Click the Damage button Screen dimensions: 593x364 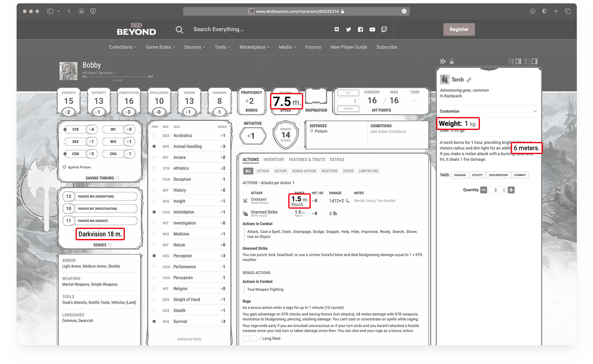pyautogui.click(x=348, y=109)
